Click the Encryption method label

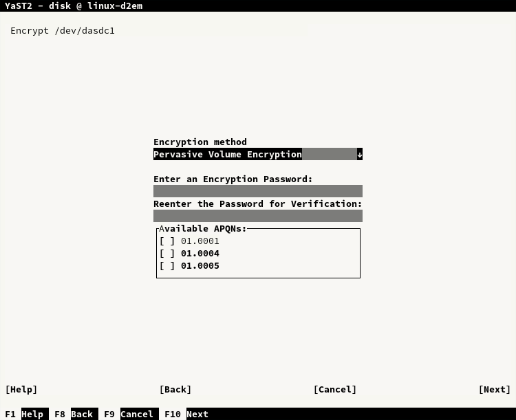[200, 142]
